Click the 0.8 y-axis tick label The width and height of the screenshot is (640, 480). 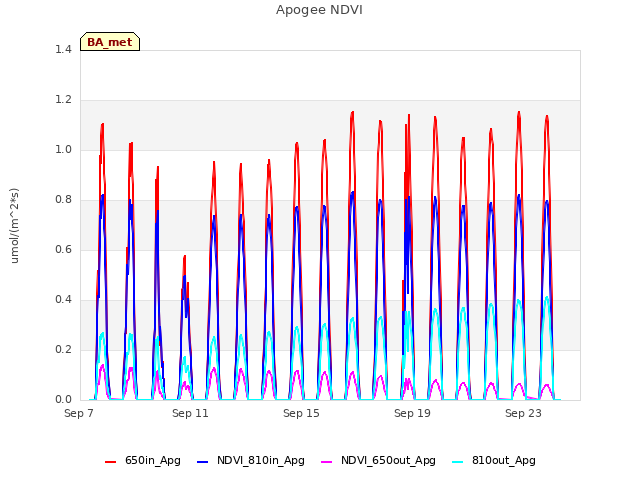click(63, 200)
